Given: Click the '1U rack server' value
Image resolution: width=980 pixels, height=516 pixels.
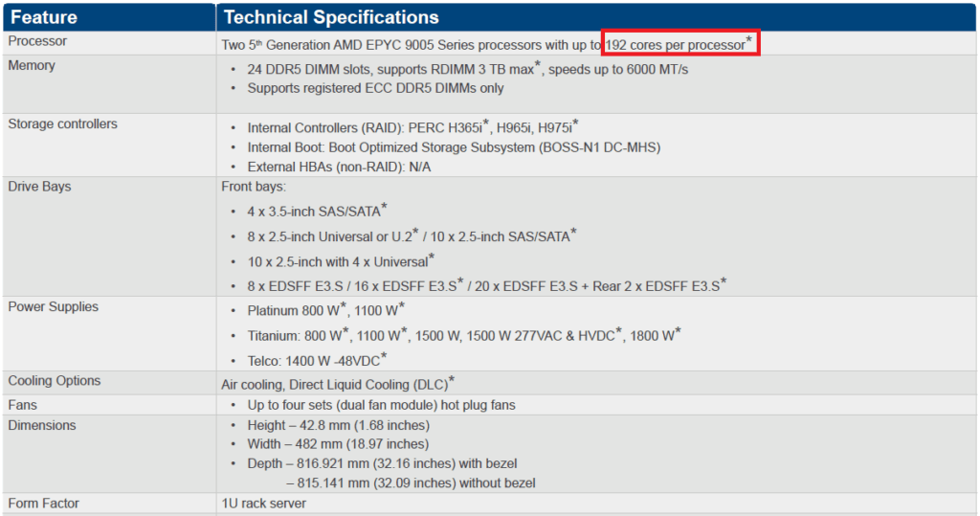Looking at the screenshot, I should point(264,504).
